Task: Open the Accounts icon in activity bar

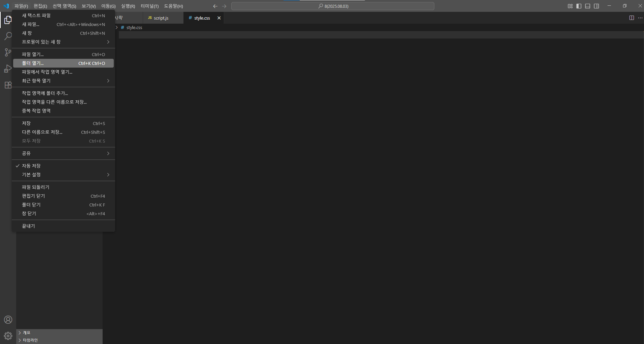Action: pyautogui.click(x=8, y=320)
